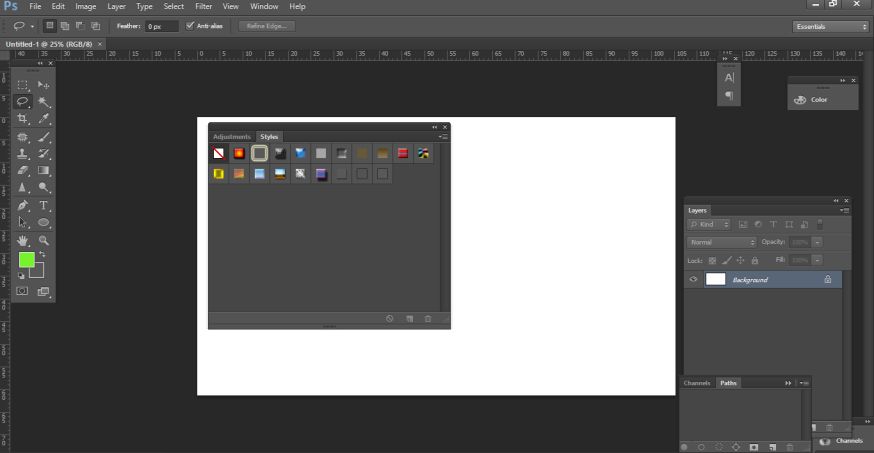Screen dimensions: 874x453
Task: Open the Character panel icon
Action: coord(729,78)
